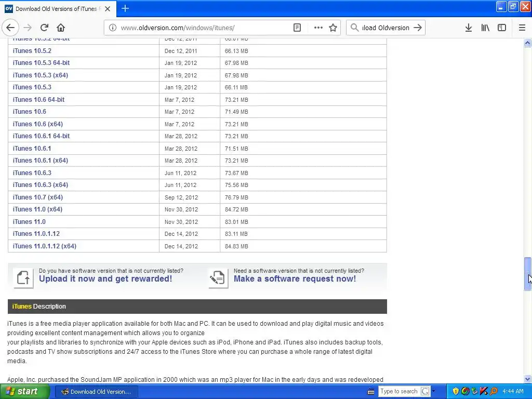Click the search magnifier icon
The width and height of the screenshot is (532, 399).
354,28
